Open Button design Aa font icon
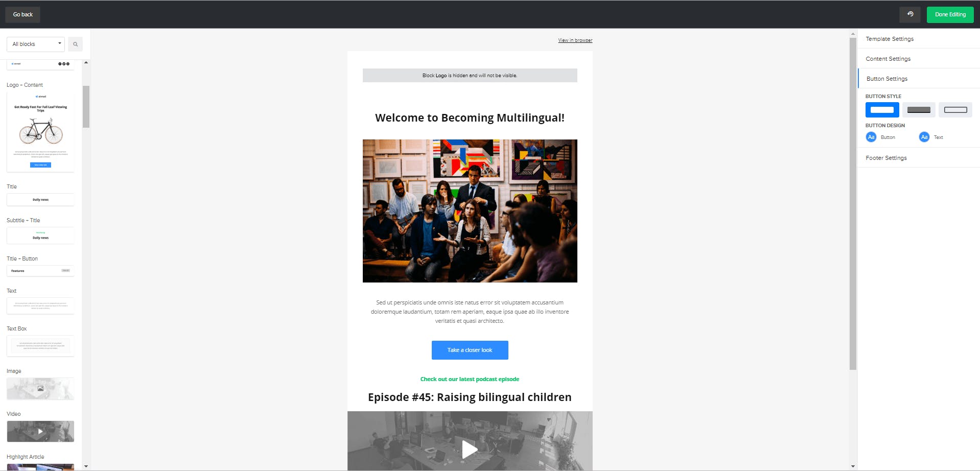Screen dimensions: 980x471 [x=871, y=137]
